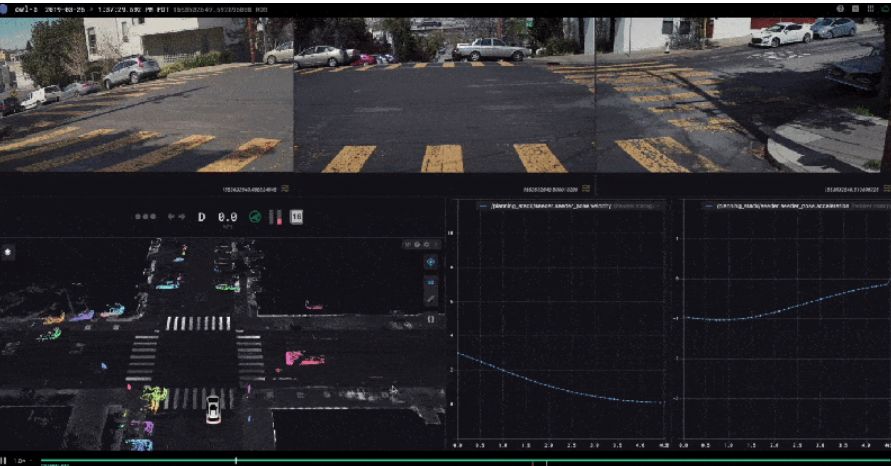Click the velocity plot legend label

coord(551,205)
